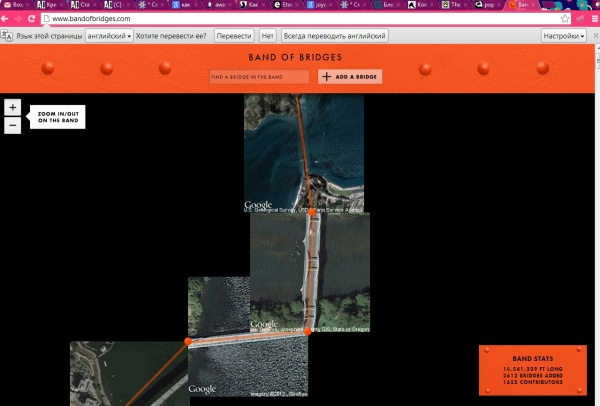
Task: Close the Gmail 'Вхо' tab
Action: point(28,5)
